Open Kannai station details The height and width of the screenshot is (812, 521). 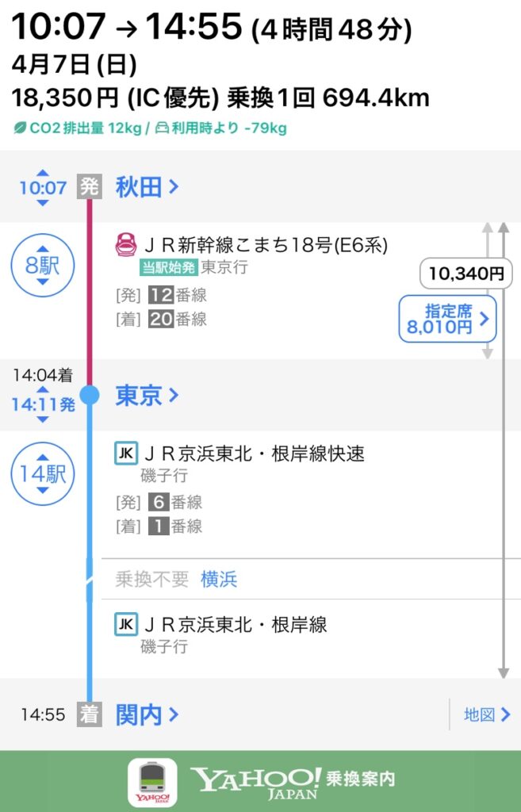[147, 715]
